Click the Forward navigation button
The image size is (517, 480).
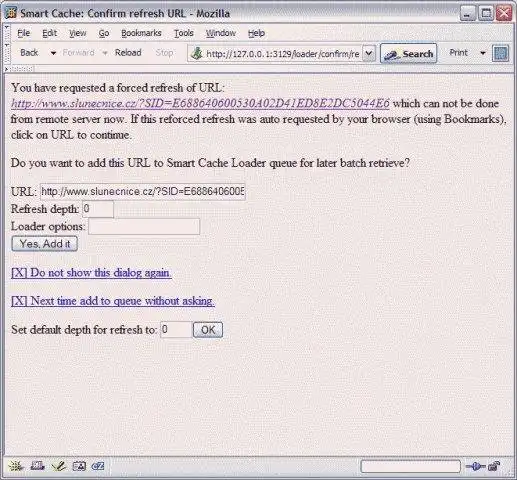(x=79, y=53)
